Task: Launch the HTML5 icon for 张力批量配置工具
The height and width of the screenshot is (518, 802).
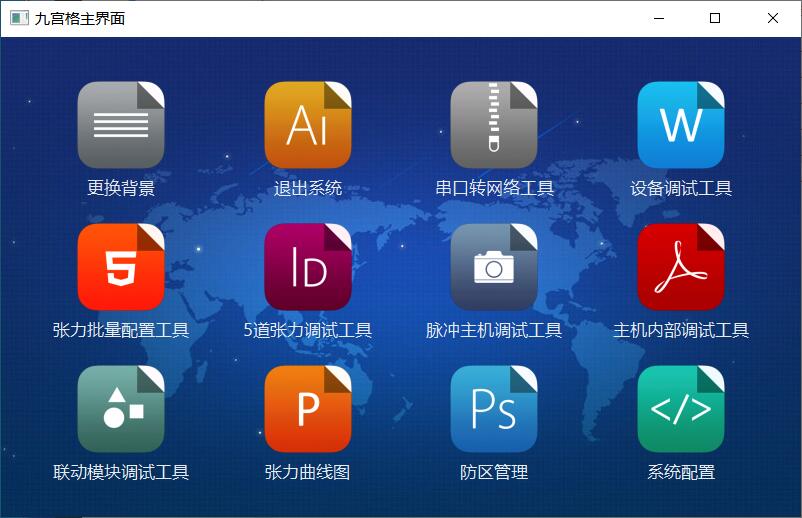Action: click(x=120, y=267)
